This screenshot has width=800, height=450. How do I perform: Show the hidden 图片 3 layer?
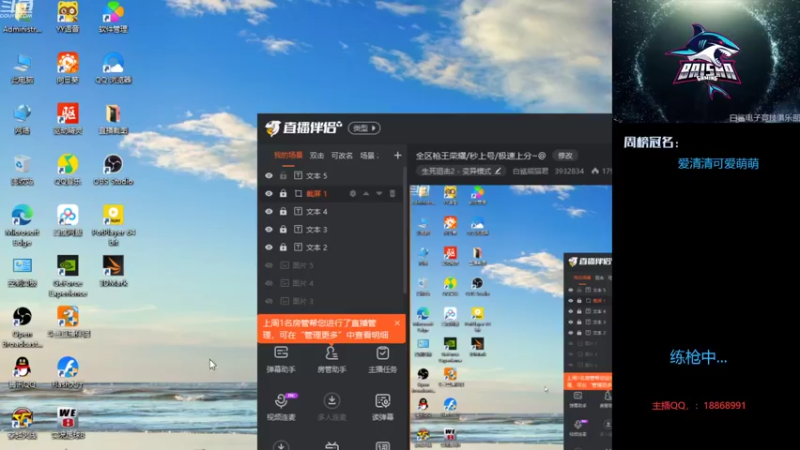click(269, 301)
